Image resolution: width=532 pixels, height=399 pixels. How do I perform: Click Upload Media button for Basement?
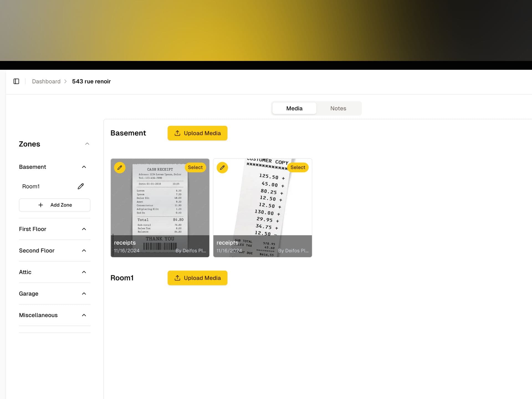(x=197, y=133)
